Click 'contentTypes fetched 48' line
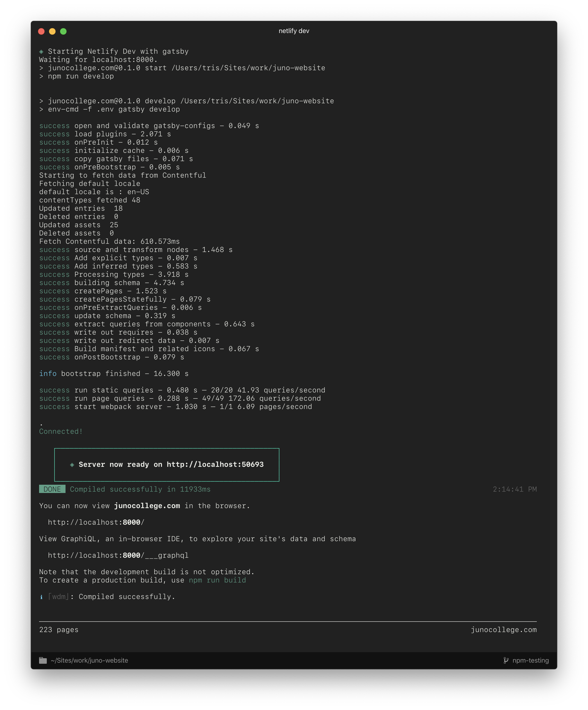 click(x=89, y=200)
